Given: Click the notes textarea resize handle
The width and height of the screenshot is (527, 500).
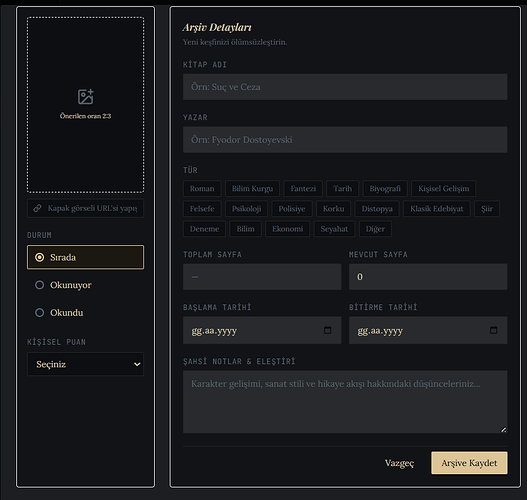Looking at the screenshot, I should point(503,429).
